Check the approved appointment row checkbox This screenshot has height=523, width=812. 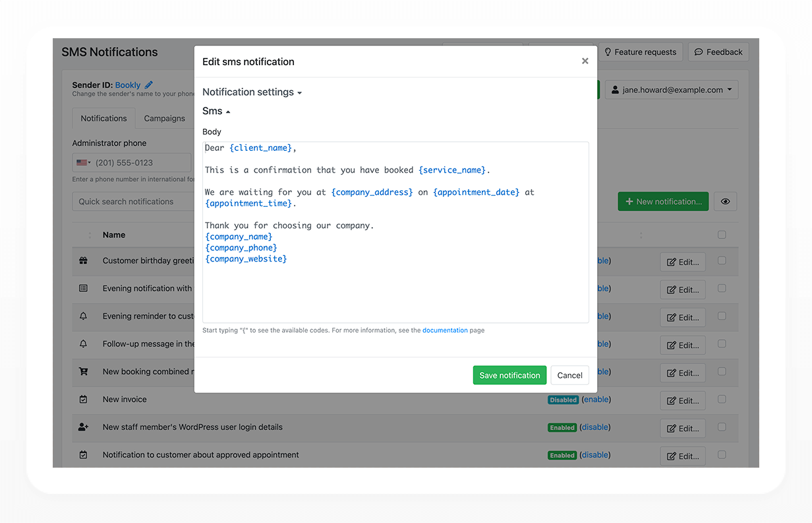click(722, 454)
